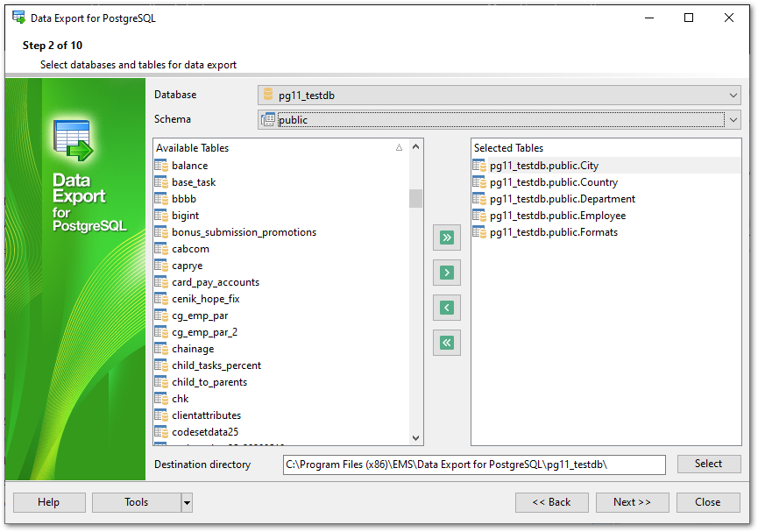Remove all tables from selected list

447,343
